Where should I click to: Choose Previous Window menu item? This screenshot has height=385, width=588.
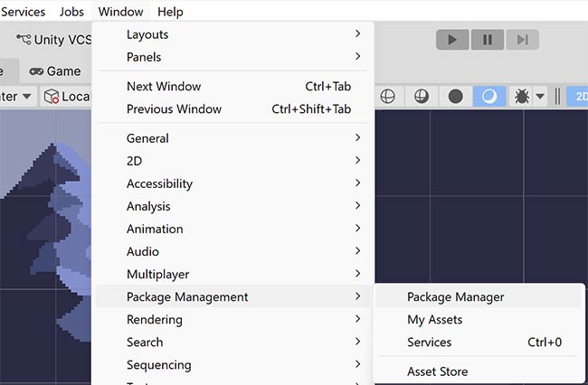[232, 109]
